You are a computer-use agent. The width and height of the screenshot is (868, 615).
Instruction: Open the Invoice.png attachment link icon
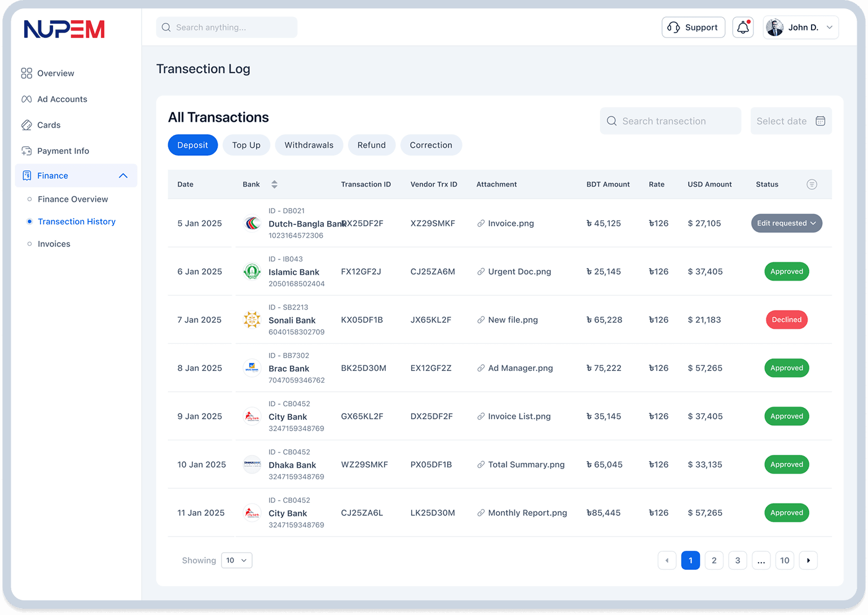tap(481, 223)
